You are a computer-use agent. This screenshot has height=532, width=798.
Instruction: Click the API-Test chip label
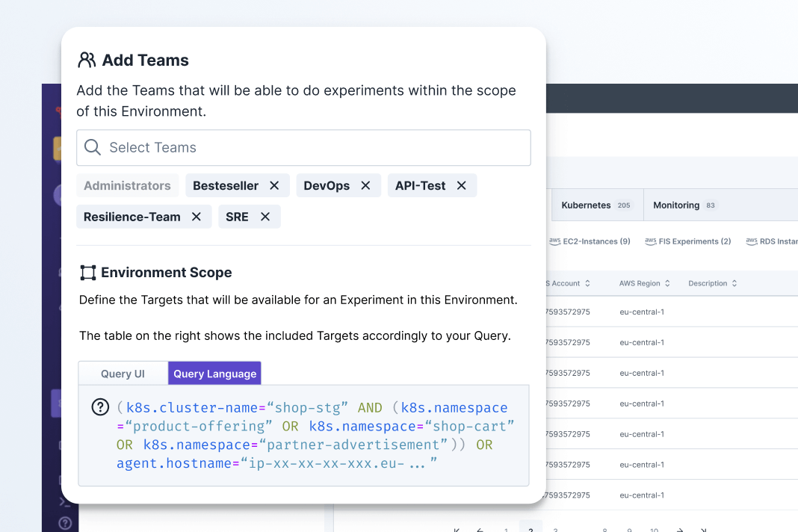pyautogui.click(x=421, y=186)
